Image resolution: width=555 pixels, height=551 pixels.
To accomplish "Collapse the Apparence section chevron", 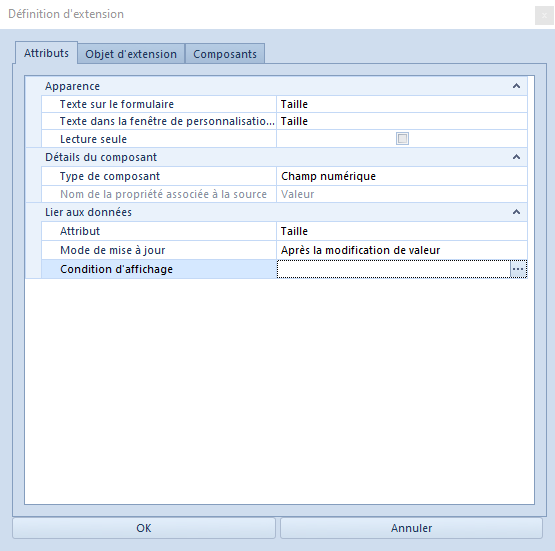I will click(516, 86).
